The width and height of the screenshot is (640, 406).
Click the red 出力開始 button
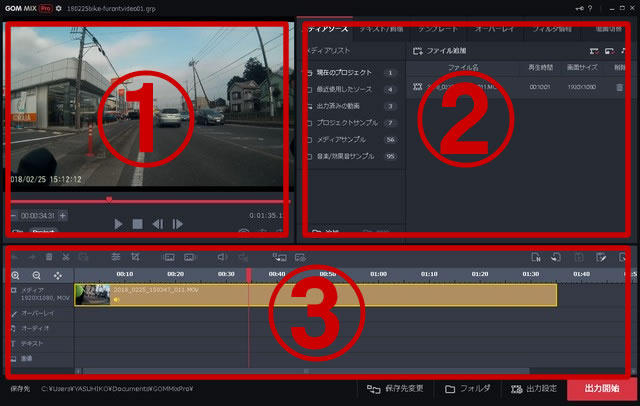[x=602, y=388]
